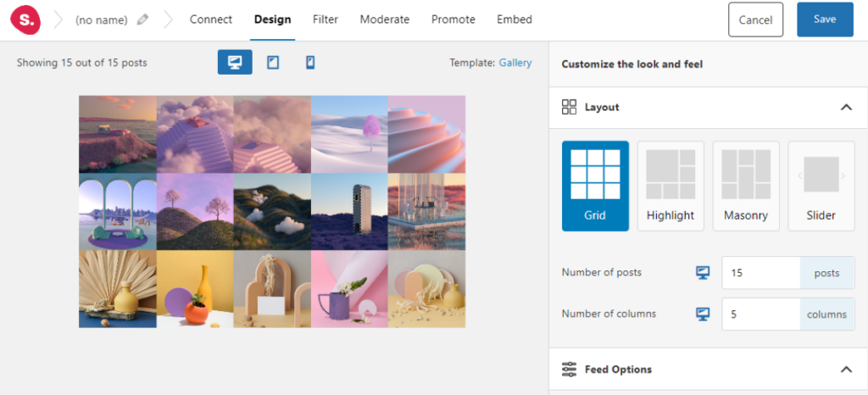This screenshot has width=868, height=395.
Task: Click the Number of posts input field
Action: point(761,273)
